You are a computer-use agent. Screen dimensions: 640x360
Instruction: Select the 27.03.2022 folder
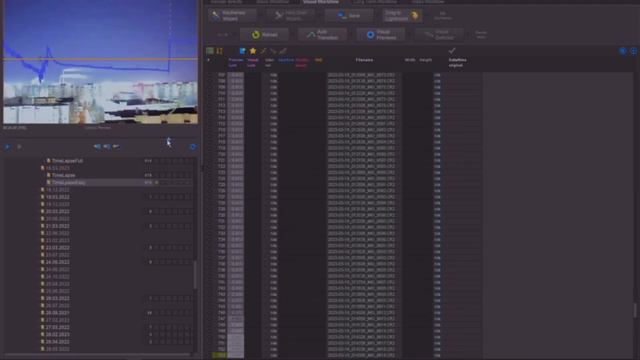click(x=57, y=327)
